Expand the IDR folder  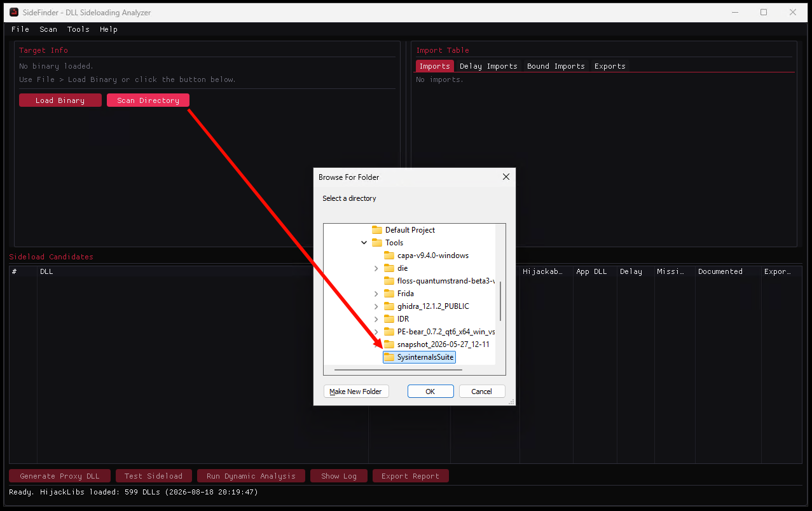376,319
